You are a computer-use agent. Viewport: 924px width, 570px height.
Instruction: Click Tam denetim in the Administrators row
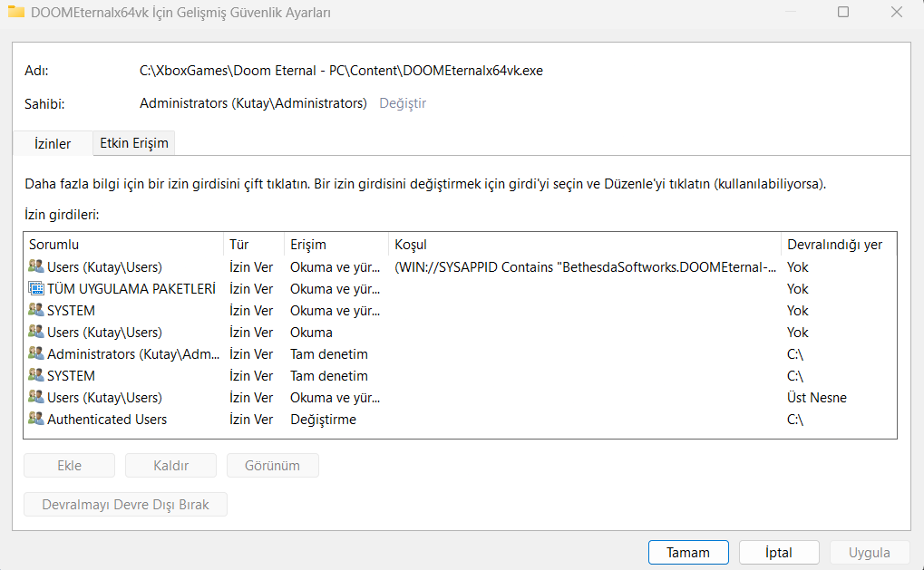329,354
